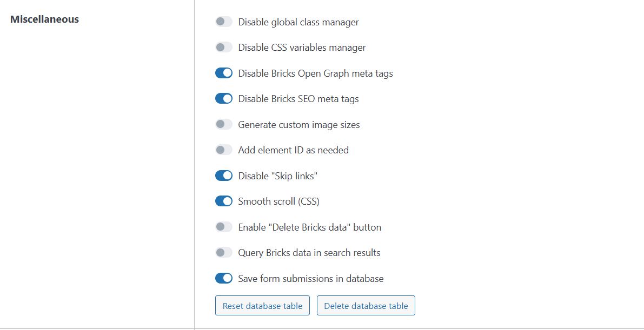Turn off Disable "Skip links" switch
644x330 pixels.
coord(224,176)
